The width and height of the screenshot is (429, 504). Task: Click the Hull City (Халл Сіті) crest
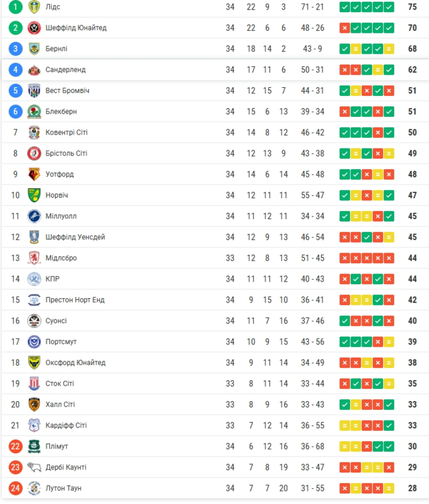pos(34,404)
